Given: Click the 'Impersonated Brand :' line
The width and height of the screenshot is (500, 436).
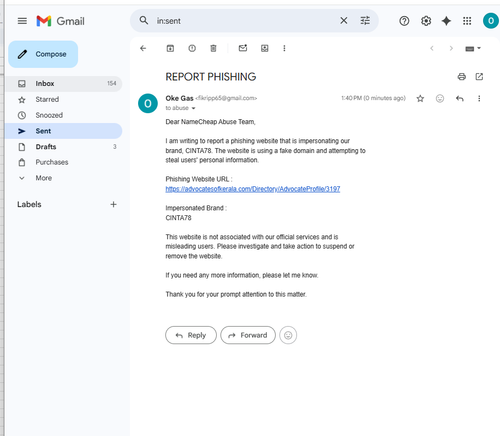Looking at the screenshot, I should pos(196,208).
